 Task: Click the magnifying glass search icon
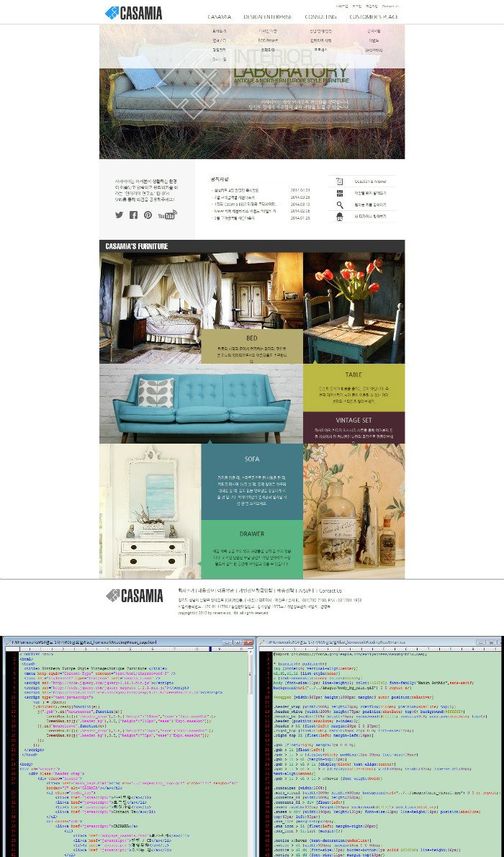[x=340, y=205]
